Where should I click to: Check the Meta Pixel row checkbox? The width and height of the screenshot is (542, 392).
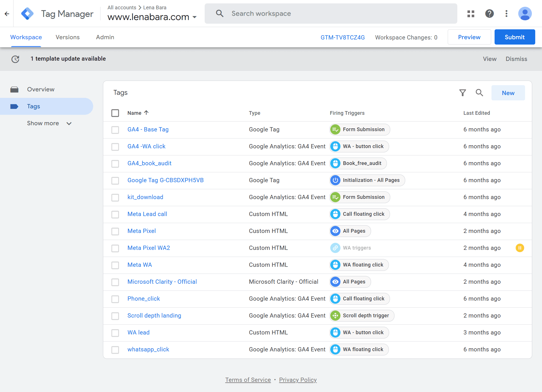[115, 231]
